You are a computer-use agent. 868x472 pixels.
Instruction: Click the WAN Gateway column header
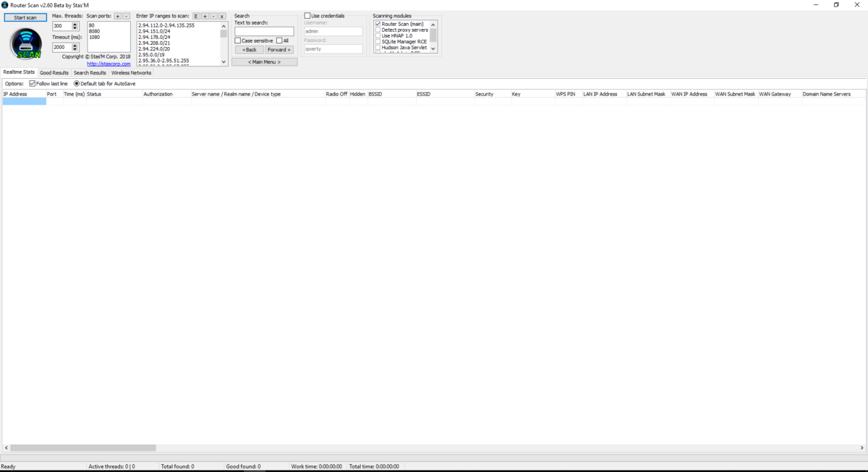point(779,94)
